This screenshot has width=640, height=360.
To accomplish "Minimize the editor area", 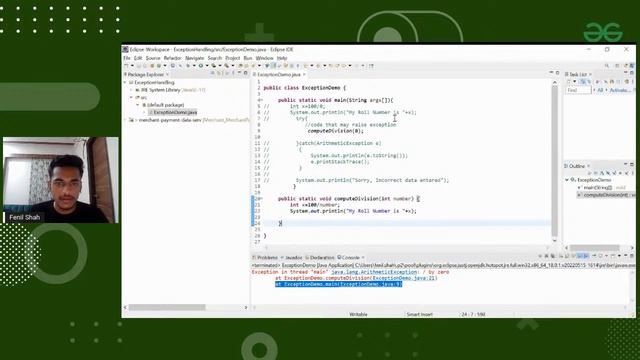I will click(551, 73).
